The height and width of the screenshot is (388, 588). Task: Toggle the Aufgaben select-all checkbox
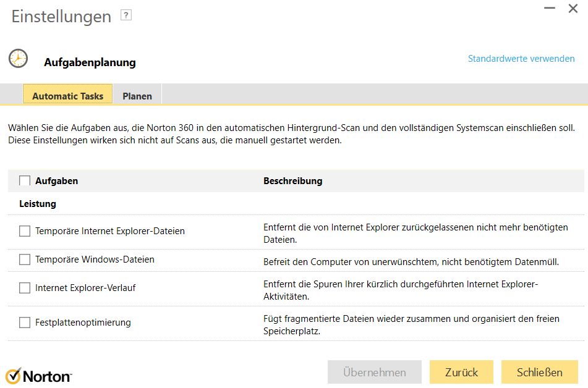tap(25, 181)
